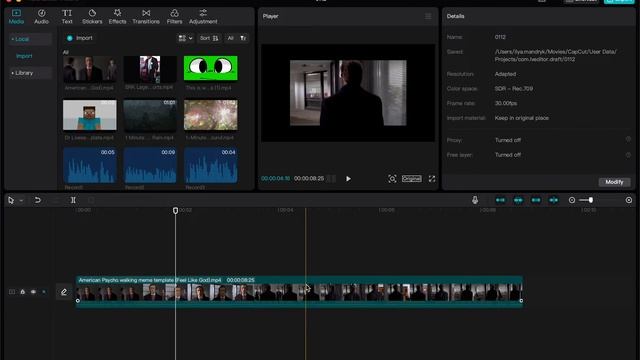
Task: Mute the main track audio
Action: pyautogui.click(x=44, y=292)
